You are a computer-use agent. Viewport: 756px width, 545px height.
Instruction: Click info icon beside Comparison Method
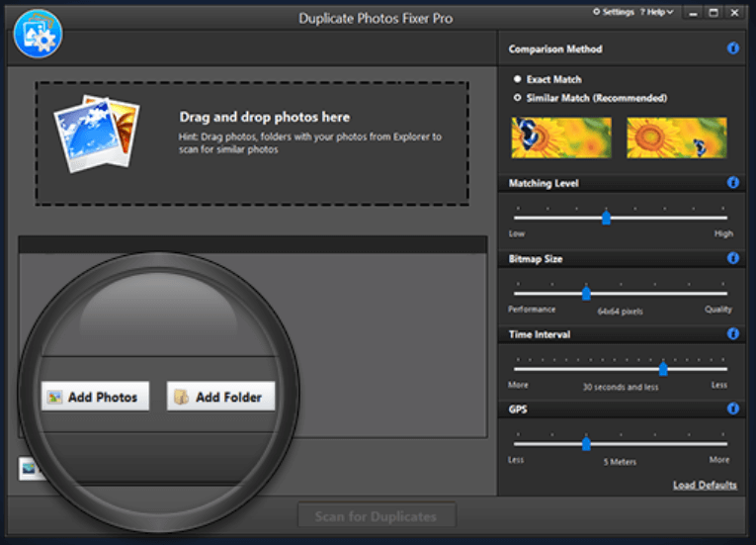tap(733, 48)
